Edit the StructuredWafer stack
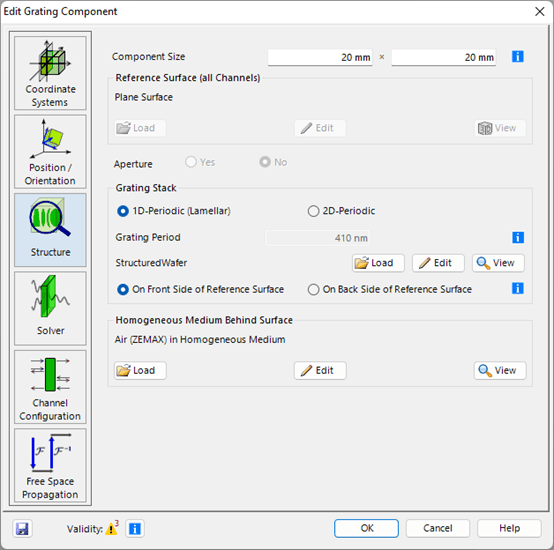Viewport: 554px width, 550px height. pos(438,263)
